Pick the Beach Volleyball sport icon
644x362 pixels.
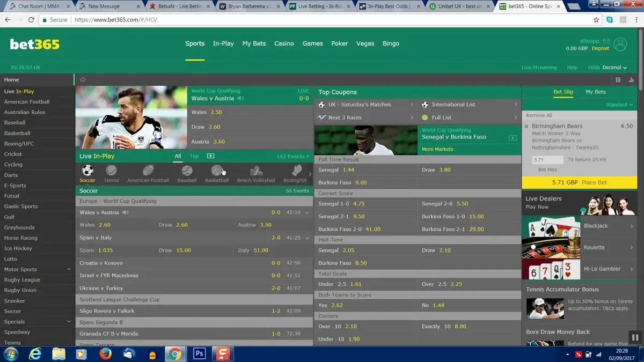[256, 171]
